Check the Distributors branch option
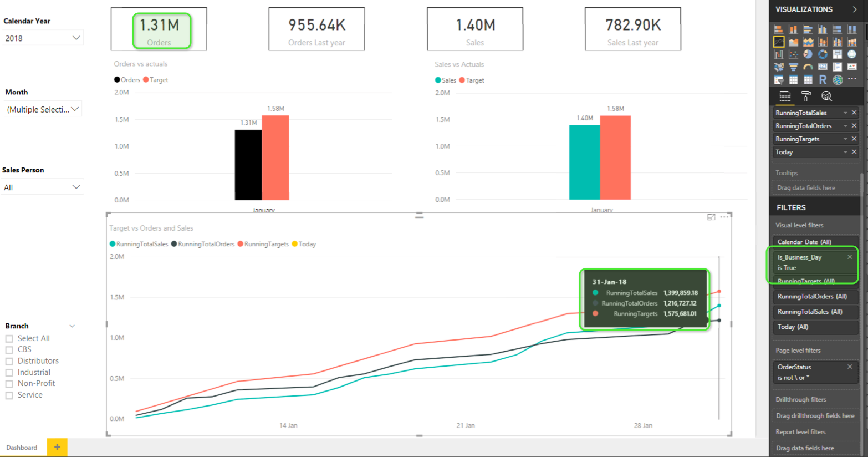Screen dimensions: 868x457 [9, 362]
